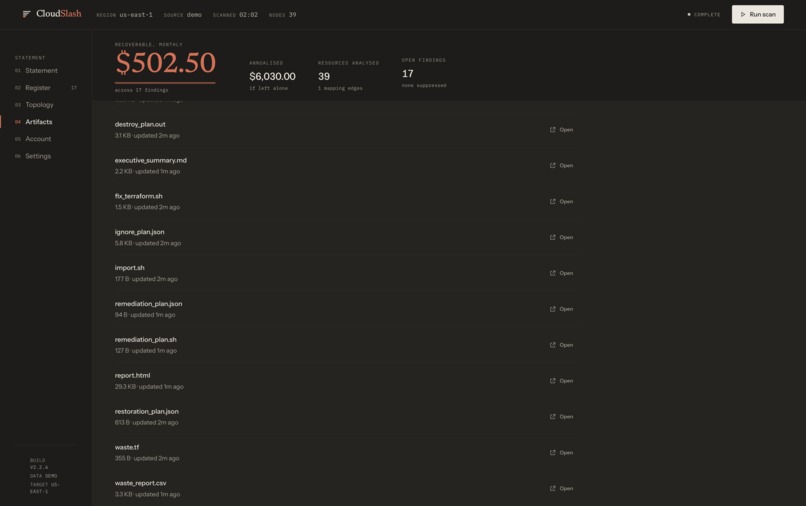Select the waste_report.csv file name
This screenshot has width=806, height=506.
140,483
